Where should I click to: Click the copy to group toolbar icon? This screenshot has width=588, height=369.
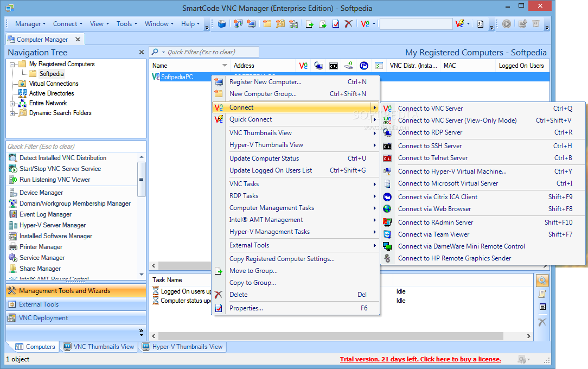[323, 24]
